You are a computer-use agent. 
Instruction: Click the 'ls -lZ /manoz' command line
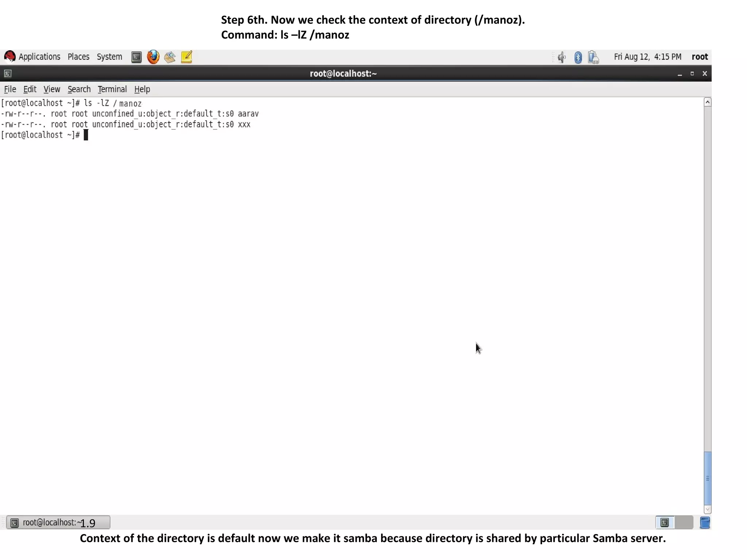[71, 104]
